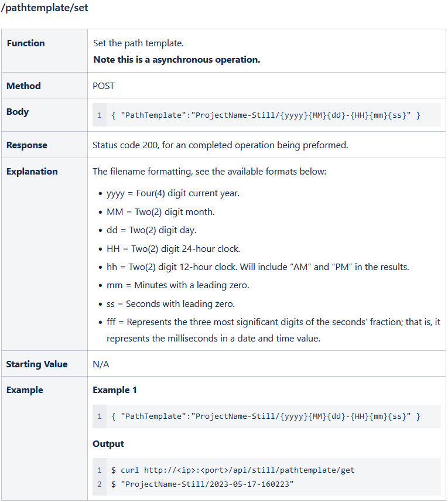The image size is (448, 502).
Task: Click the Body row label
Action: [x=18, y=112]
